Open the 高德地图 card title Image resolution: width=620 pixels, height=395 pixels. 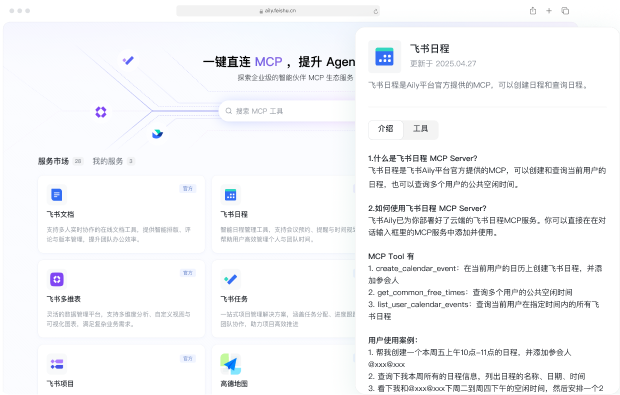click(234, 384)
